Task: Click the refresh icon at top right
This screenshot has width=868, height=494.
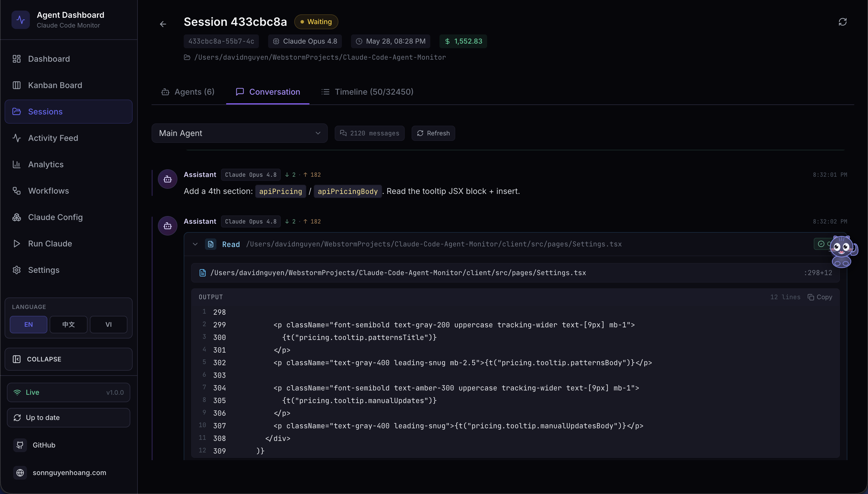Action: (842, 22)
